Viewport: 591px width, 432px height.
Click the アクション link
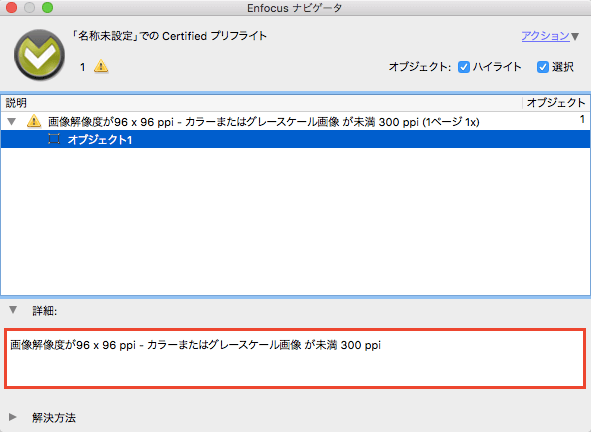point(545,36)
